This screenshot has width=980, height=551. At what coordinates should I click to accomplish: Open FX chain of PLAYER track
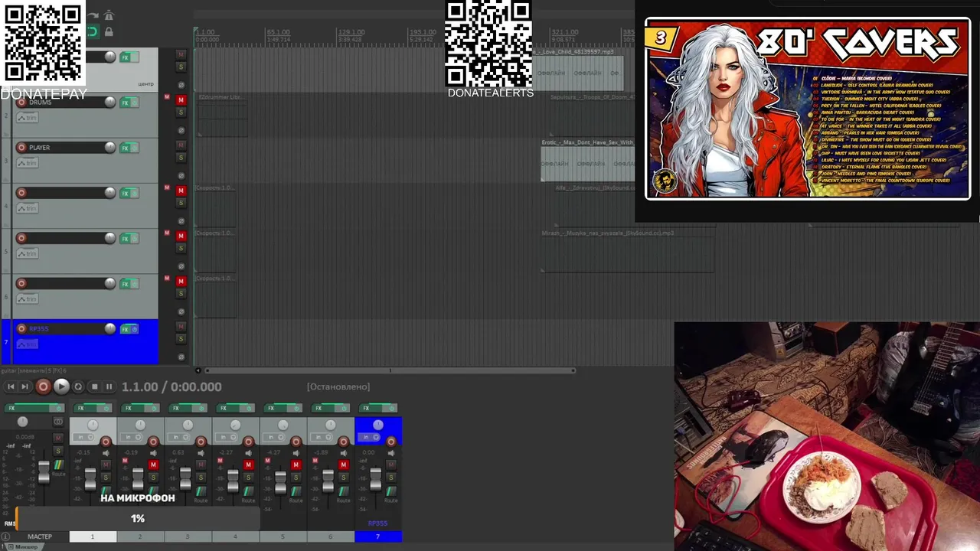[x=125, y=148]
